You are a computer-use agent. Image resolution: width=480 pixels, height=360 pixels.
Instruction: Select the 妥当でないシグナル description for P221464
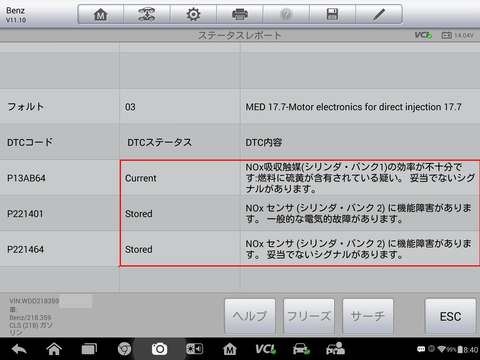(359, 249)
